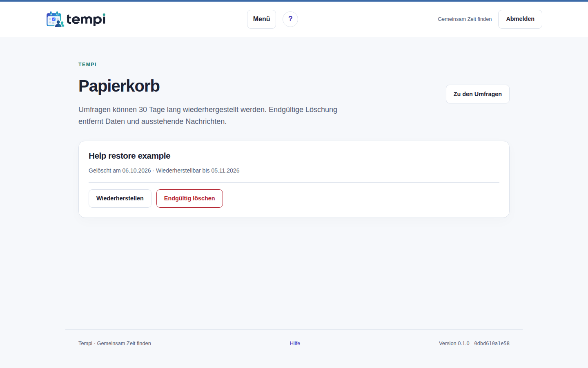Click the tempi calendar logo icon
This screenshot has height=368, width=588.
tap(55, 19)
